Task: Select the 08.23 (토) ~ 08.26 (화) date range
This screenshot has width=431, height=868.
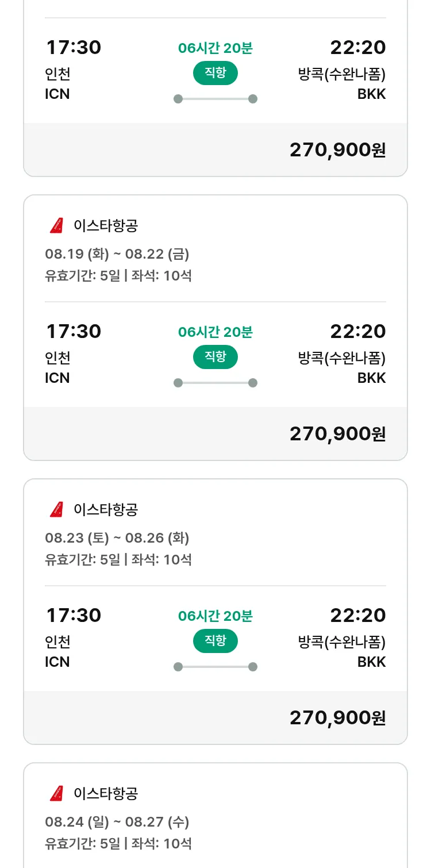Action: pos(117,537)
